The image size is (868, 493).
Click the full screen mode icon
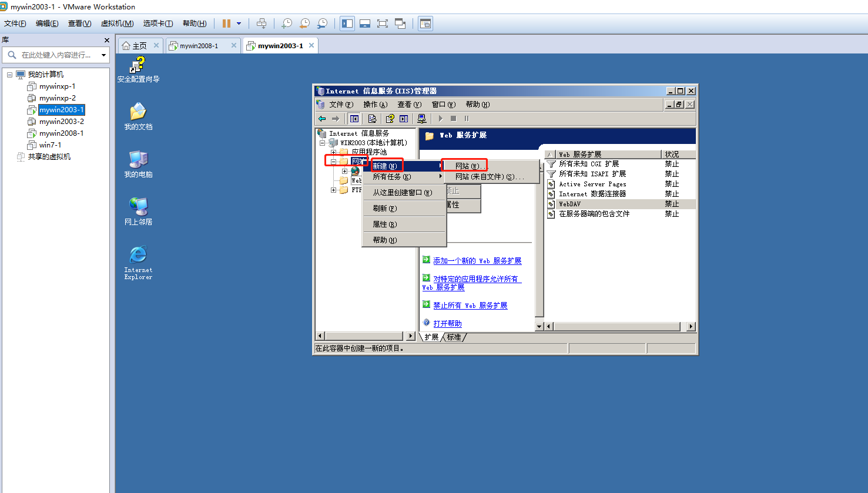(383, 24)
